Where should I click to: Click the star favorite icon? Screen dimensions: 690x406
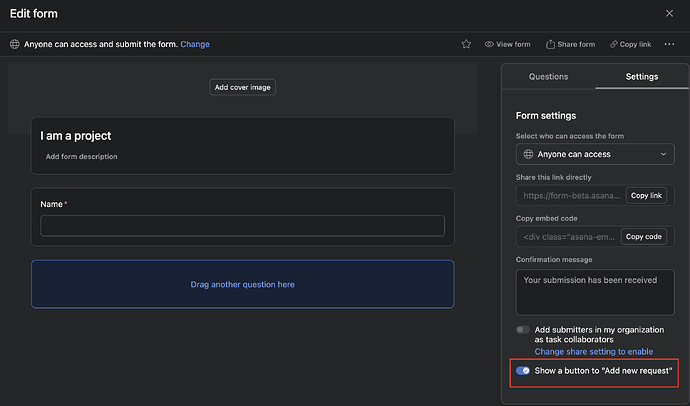click(466, 44)
